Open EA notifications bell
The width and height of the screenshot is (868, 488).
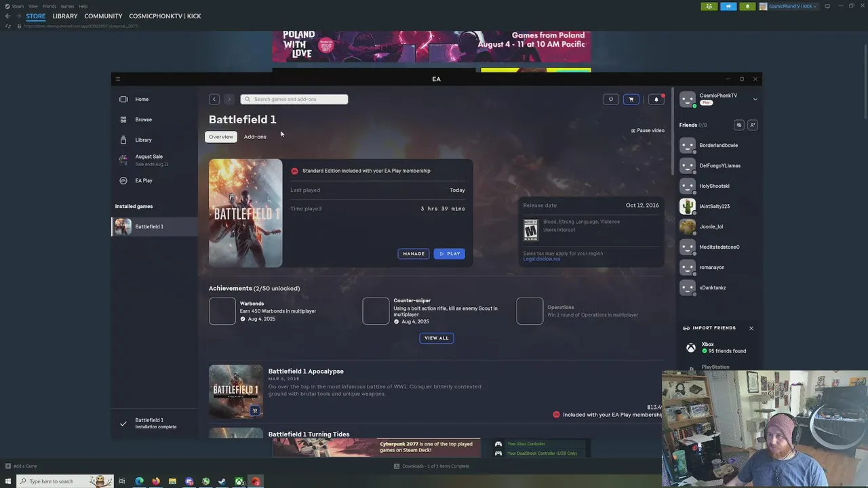(x=656, y=99)
